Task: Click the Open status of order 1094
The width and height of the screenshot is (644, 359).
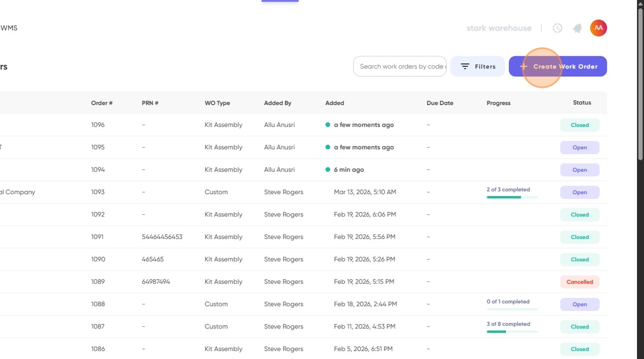Action: [x=580, y=170]
